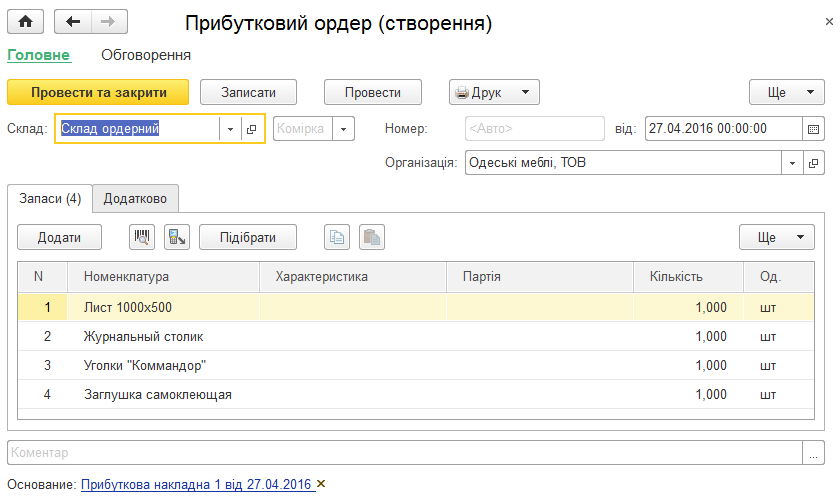This screenshot has height=500, width=840.
Task: Load data from the data collection terminal icon
Action: click(177, 237)
